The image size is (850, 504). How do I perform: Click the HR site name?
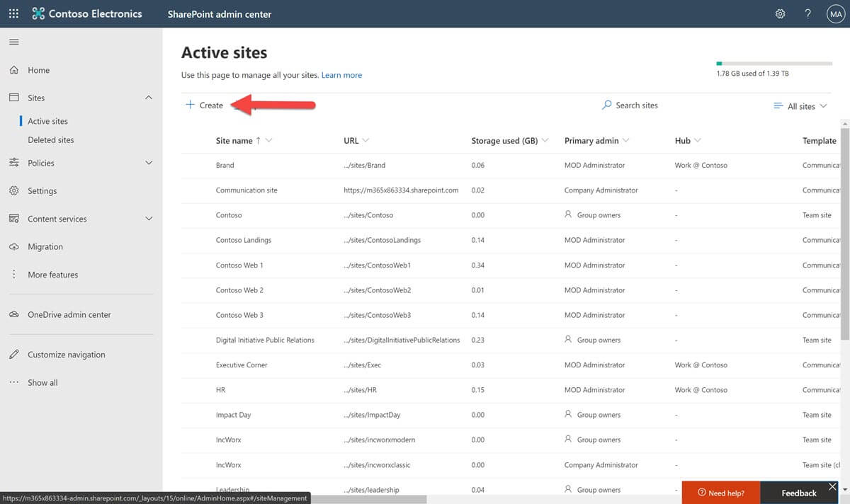click(220, 390)
